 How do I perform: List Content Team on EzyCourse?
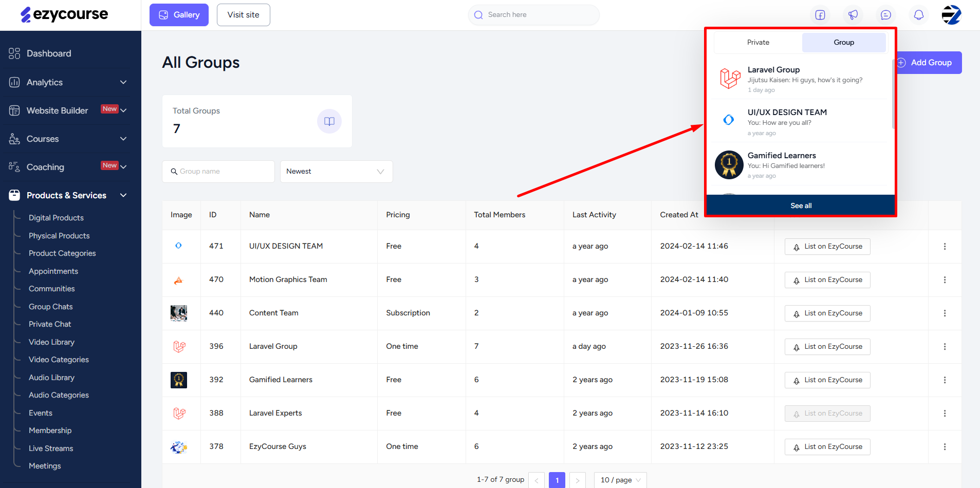pos(827,313)
